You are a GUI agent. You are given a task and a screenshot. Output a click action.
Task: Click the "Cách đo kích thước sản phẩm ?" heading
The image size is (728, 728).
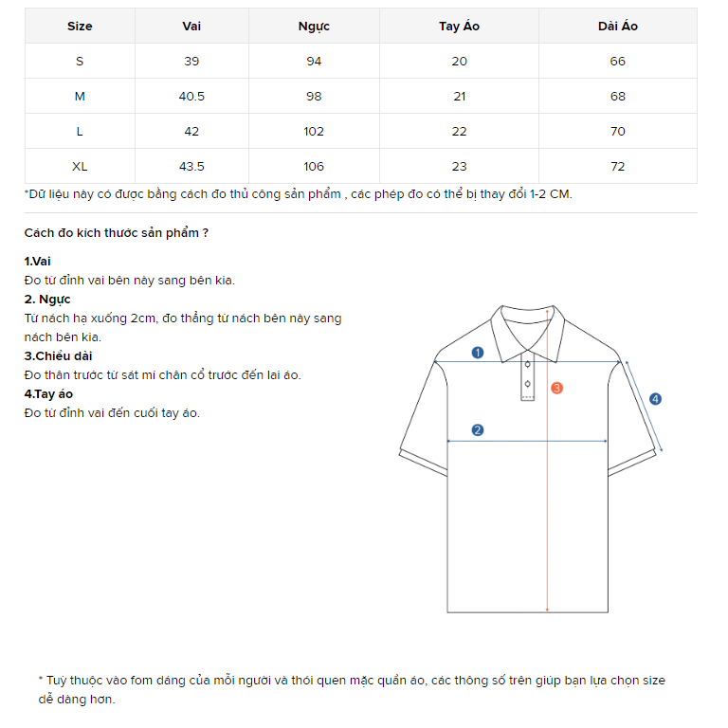[117, 233]
